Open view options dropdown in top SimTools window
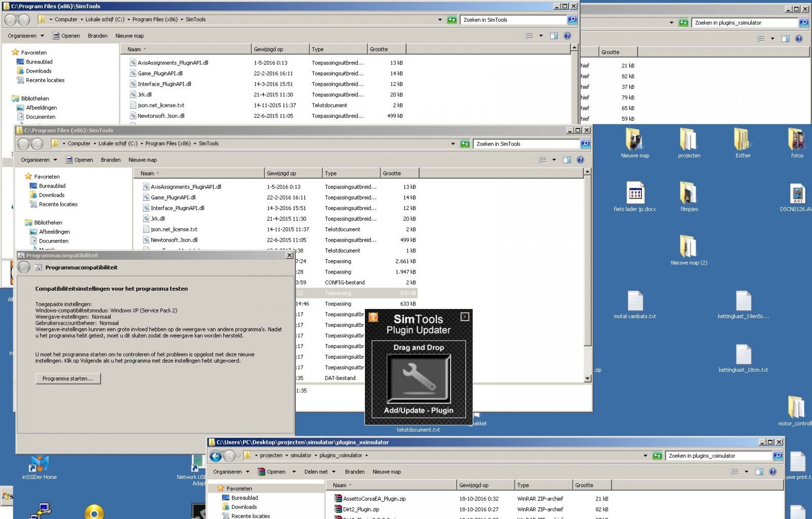The height and width of the screenshot is (519, 812). click(541, 36)
